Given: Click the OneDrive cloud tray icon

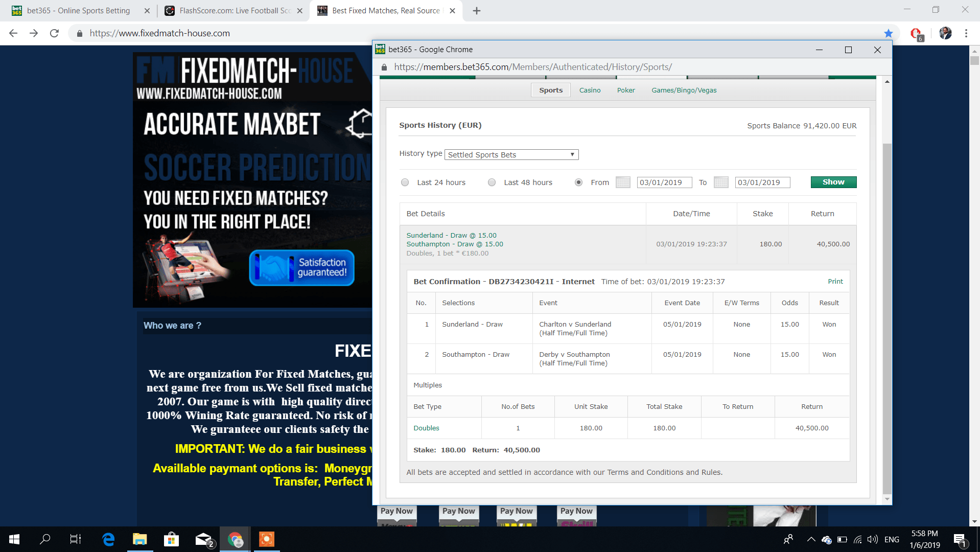Looking at the screenshot, I should pyautogui.click(x=826, y=540).
